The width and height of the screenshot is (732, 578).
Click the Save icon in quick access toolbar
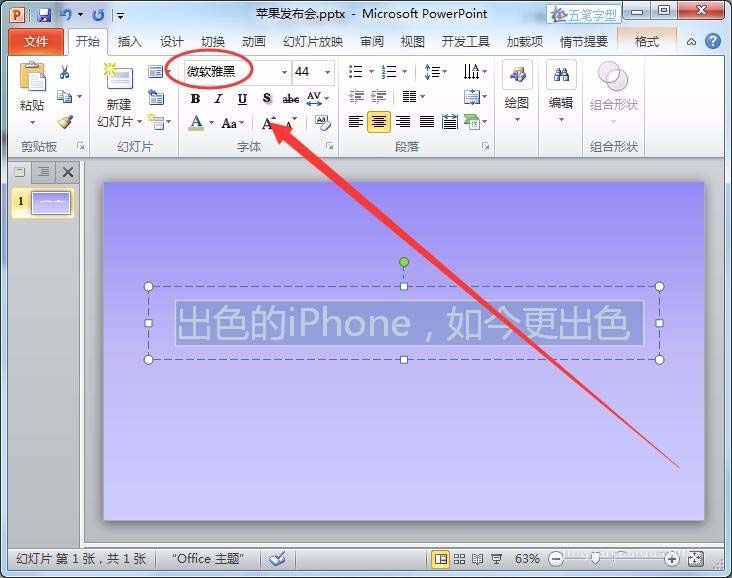pos(44,15)
